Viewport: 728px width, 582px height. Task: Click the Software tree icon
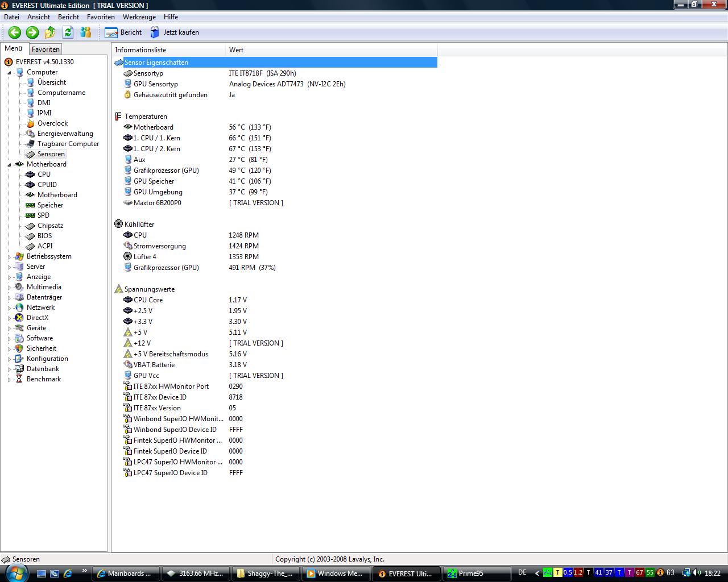[x=19, y=338]
